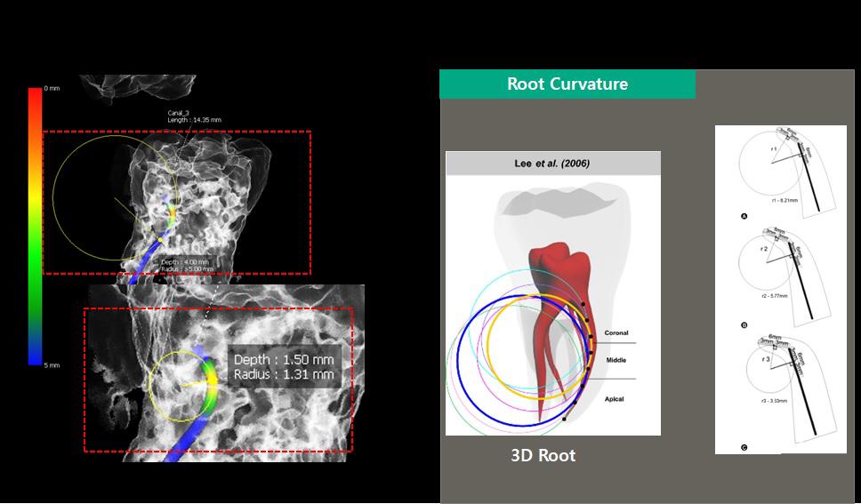Click the 'Coronal' label on tooth diagram
Screen dimensions: 861x504
point(616,332)
